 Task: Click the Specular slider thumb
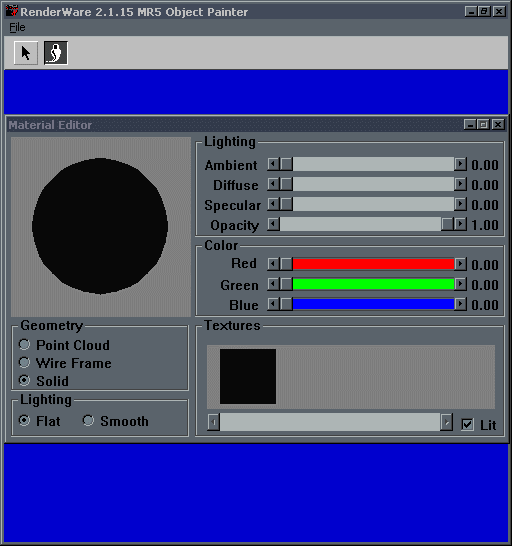[286, 204]
